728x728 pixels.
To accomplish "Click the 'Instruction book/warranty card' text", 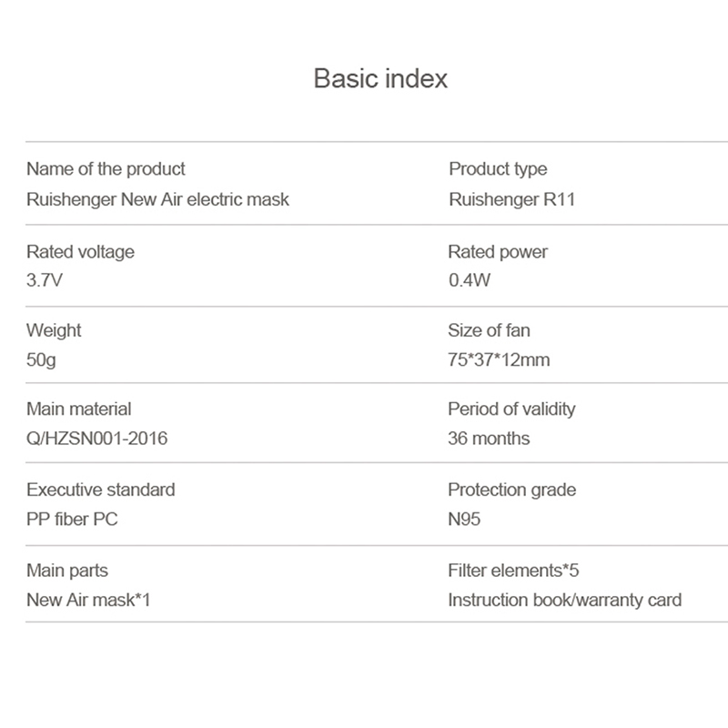I will pos(564,601).
